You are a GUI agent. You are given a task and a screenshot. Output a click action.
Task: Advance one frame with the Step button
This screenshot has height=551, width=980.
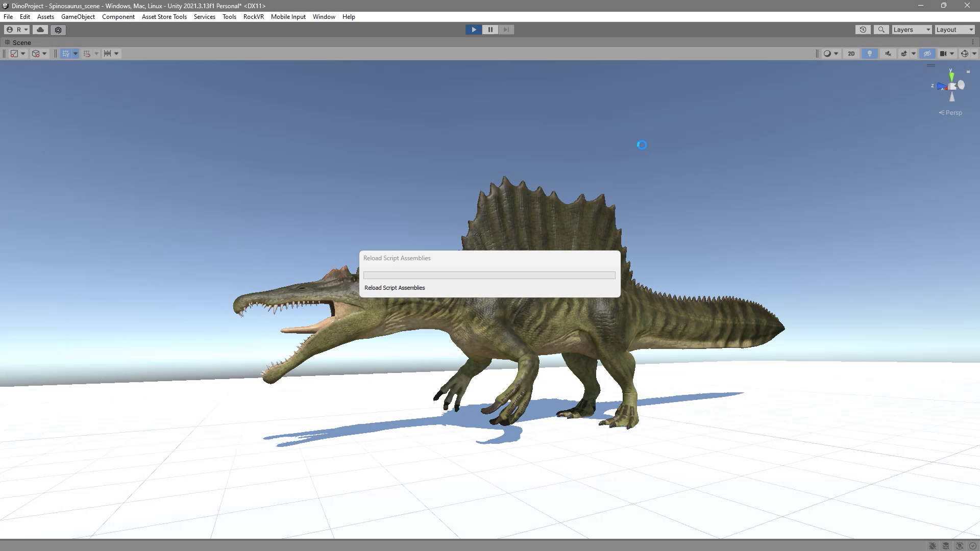[x=506, y=30]
